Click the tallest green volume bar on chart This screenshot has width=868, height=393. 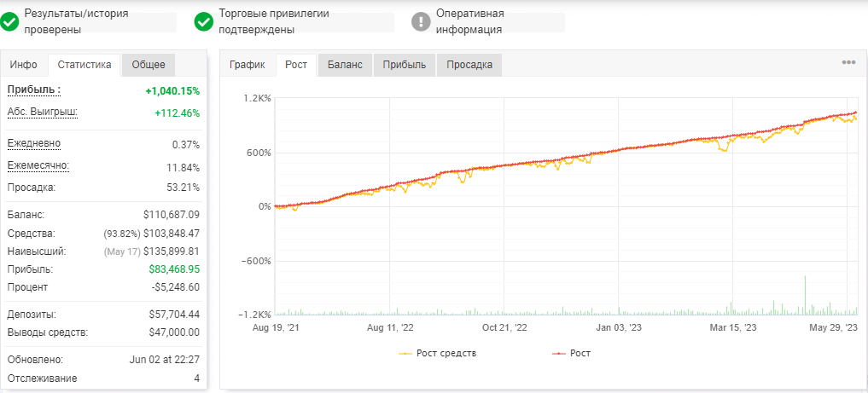tap(805, 295)
